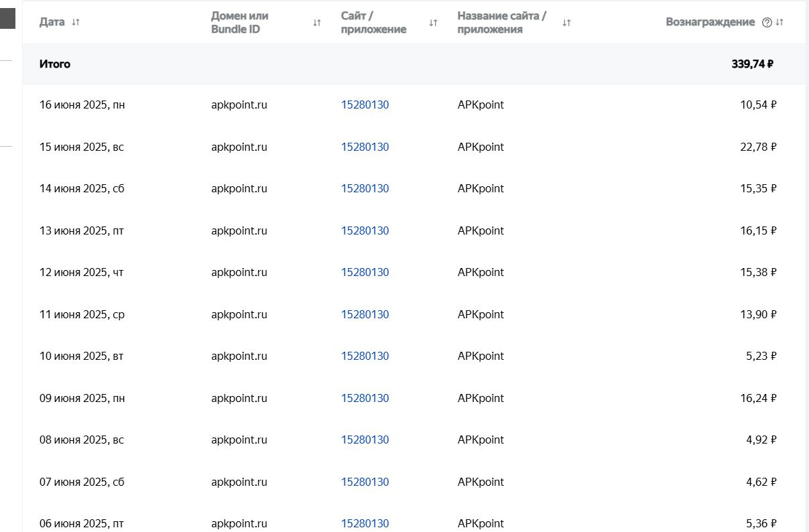
Task: Select reward value 22,78 ₽
Action: pyautogui.click(x=758, y=147)
